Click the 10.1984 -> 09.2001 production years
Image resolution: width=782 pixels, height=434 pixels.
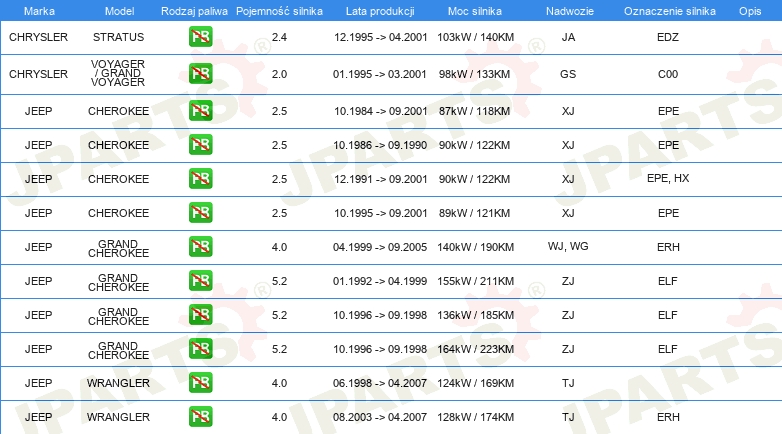pos(381,111)
